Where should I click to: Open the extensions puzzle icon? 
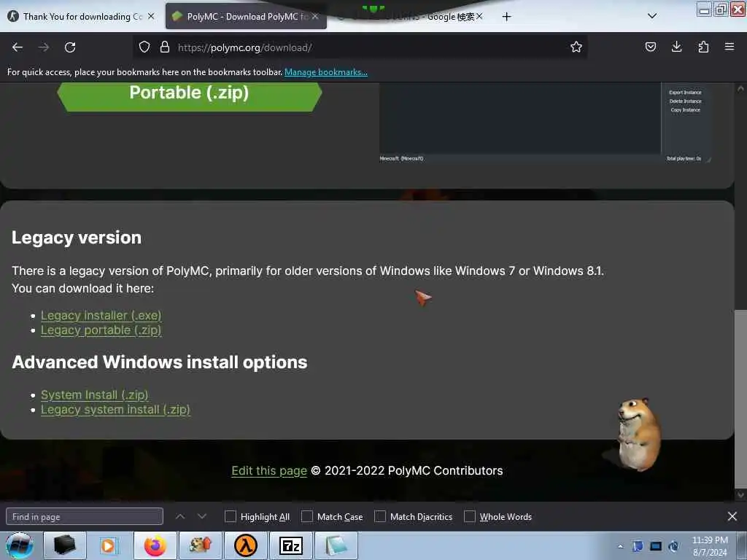pos(703,47)
